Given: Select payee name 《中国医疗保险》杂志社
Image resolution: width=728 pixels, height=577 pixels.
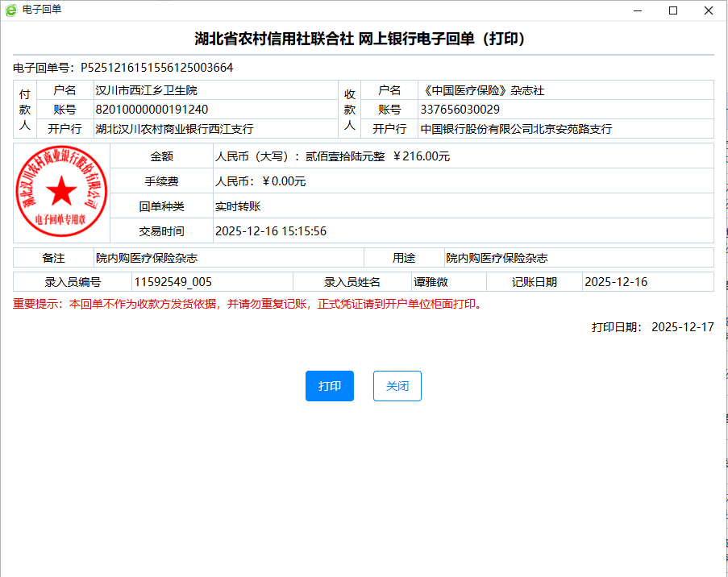Looking at the screenshot, I should (x=482, y=90).
